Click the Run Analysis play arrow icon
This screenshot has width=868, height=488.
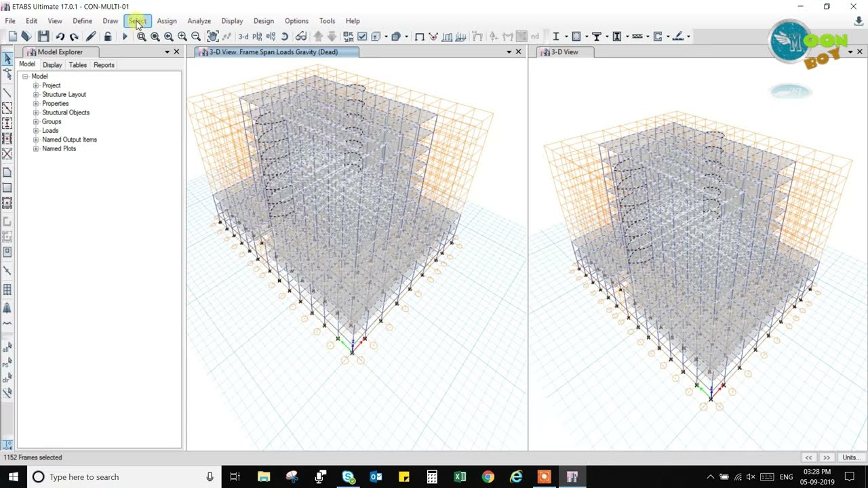125,37
